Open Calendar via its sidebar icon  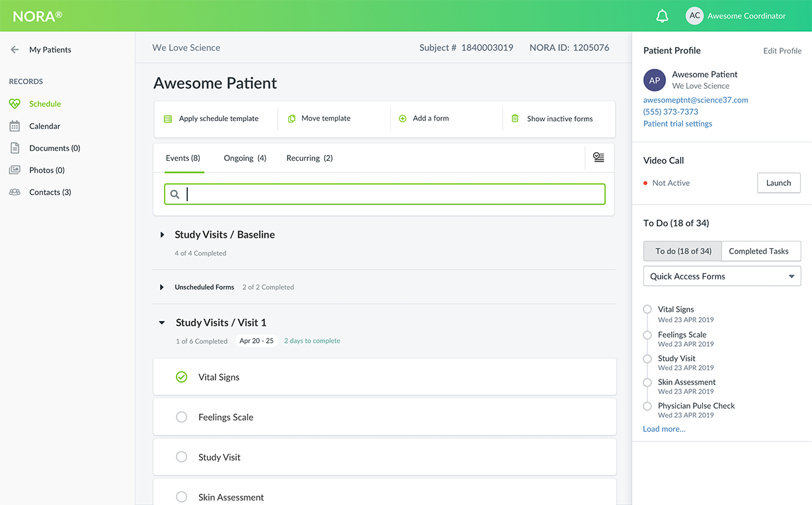15,126
